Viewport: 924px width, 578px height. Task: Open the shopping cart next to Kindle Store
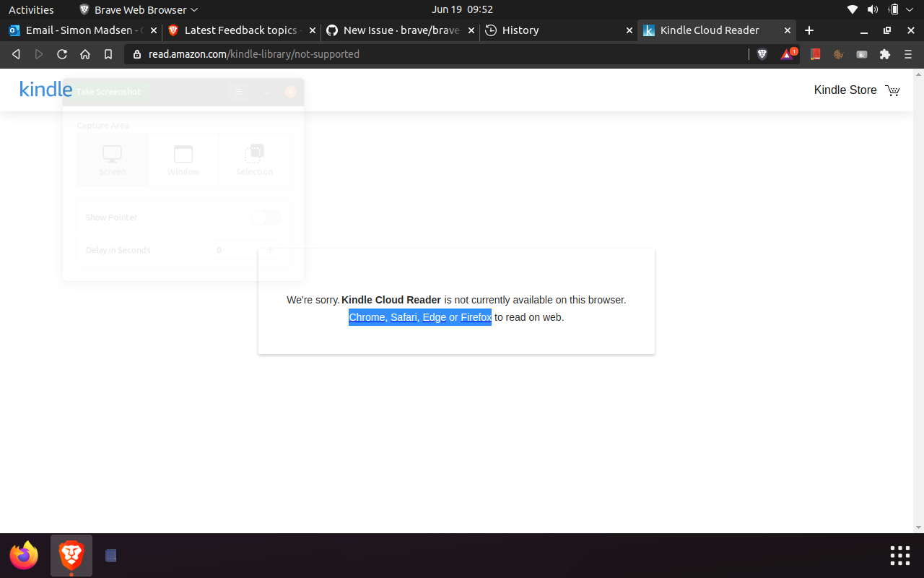(893, 90)
